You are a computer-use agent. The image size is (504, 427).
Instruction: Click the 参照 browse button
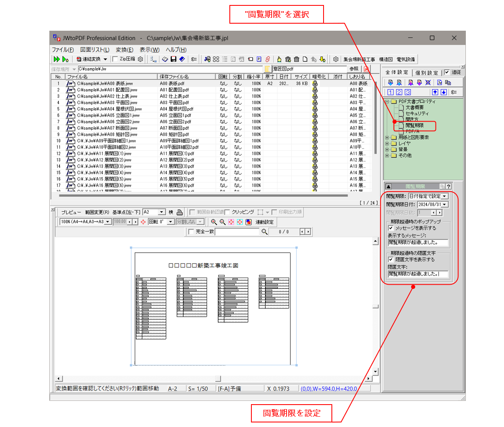tap(353, 69)
